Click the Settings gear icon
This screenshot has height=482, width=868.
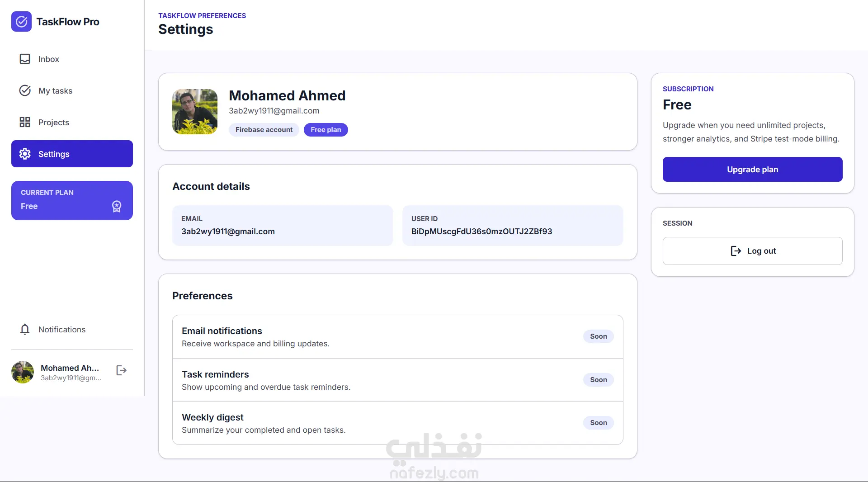pyautogui.click(x=25, y=154)
